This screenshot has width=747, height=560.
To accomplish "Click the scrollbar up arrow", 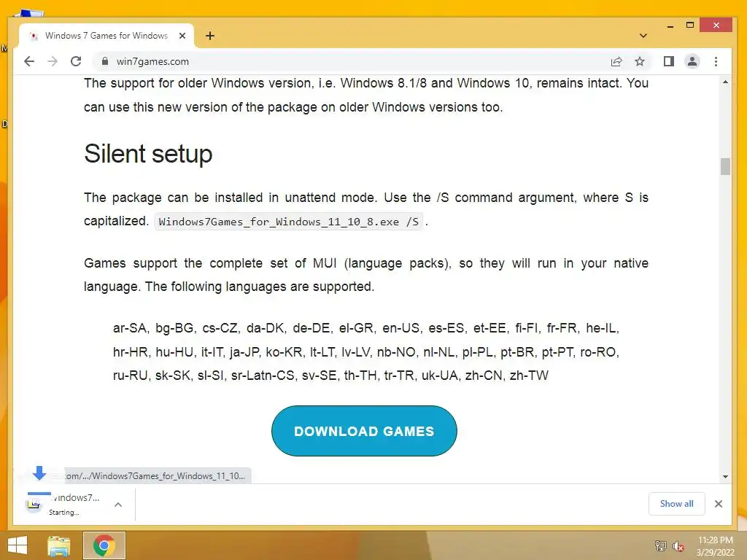I will (725, 82).
